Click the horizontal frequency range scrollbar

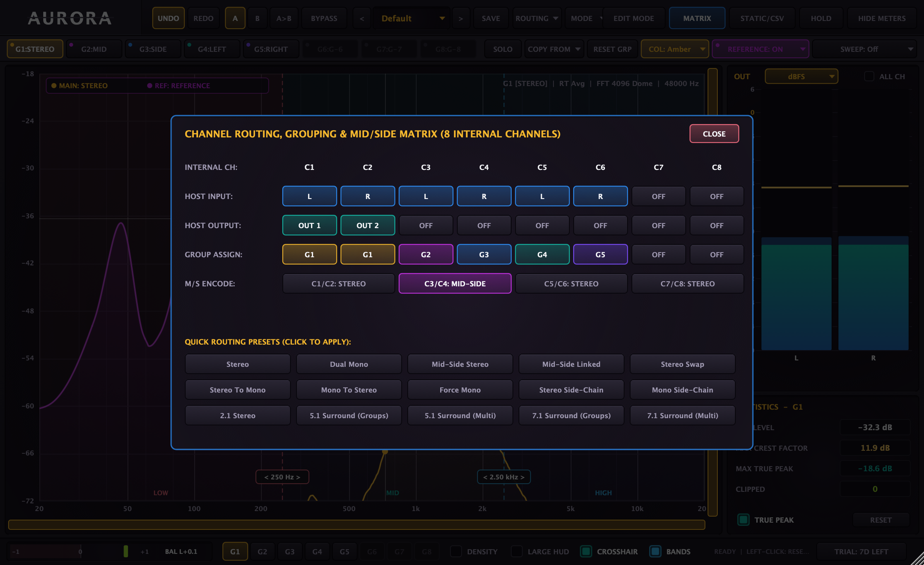[357, 525]
